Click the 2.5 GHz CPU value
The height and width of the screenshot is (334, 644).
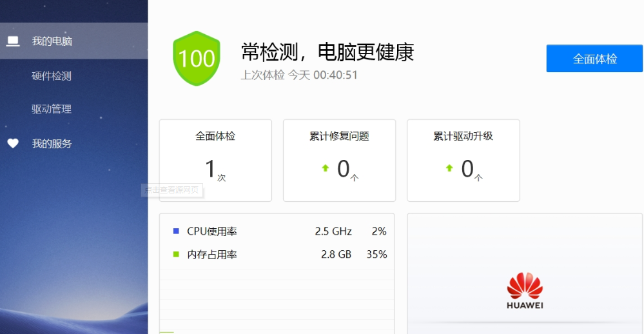[333, 231]
